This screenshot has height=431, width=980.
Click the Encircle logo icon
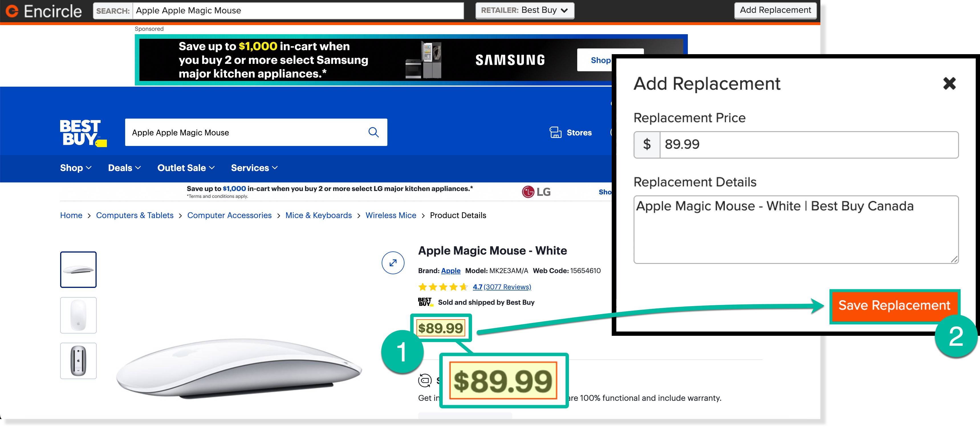click(x=12, y=11)
